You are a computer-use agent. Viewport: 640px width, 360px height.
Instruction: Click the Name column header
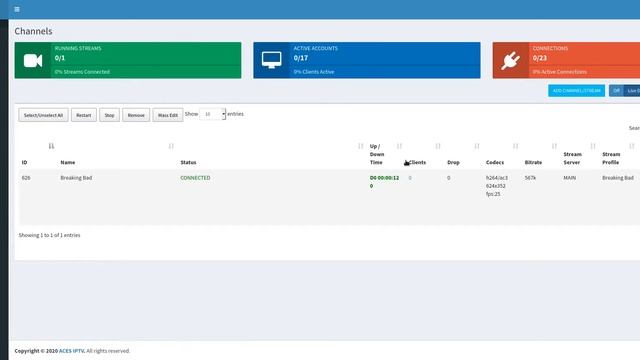pos(68,162)
